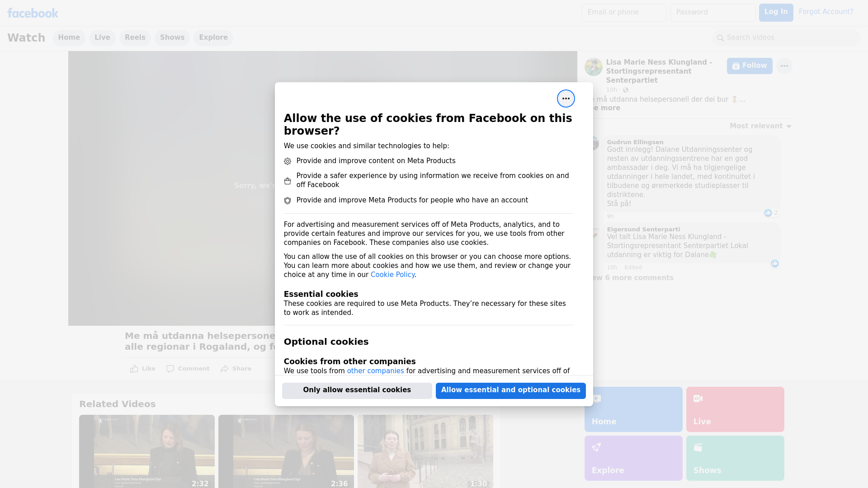Viewport: 868px width, 488px height.
Task: Open post options three-dot button beside Follow
Action: [x=784, y=66]
